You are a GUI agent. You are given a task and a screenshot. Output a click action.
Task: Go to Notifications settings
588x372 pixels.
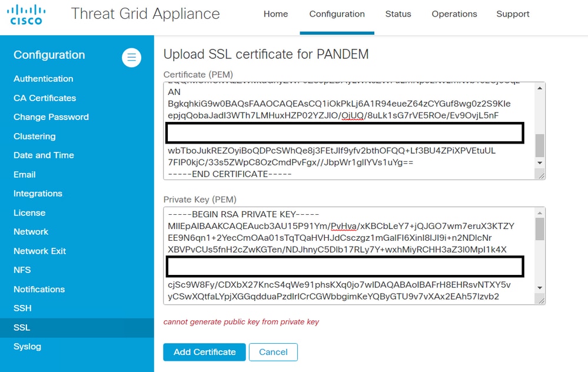39,289
